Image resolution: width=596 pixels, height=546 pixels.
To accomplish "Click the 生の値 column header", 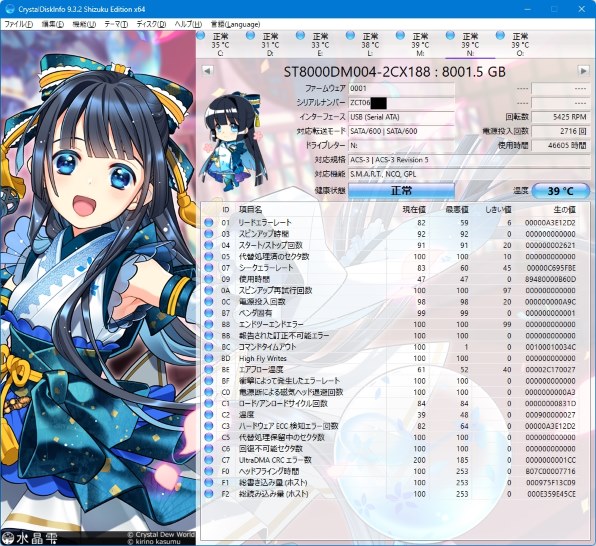I will point(564,210).
